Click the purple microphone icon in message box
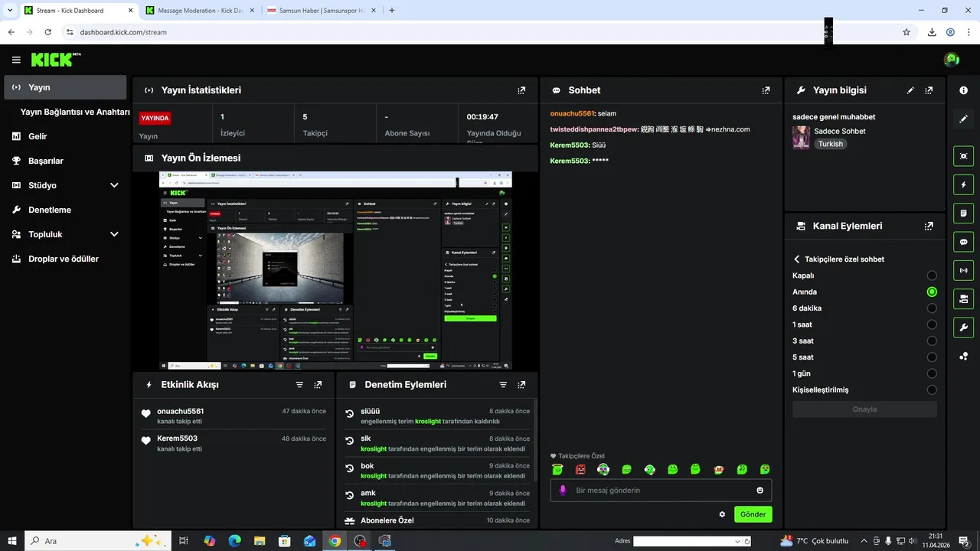980x551 pixels. [563, 491]
